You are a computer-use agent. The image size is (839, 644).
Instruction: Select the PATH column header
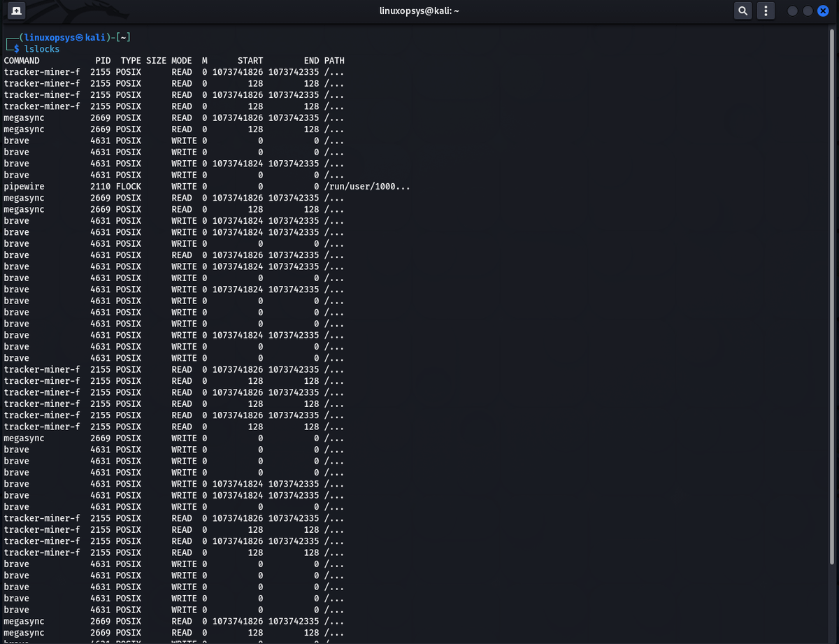(x=334, y=61)
